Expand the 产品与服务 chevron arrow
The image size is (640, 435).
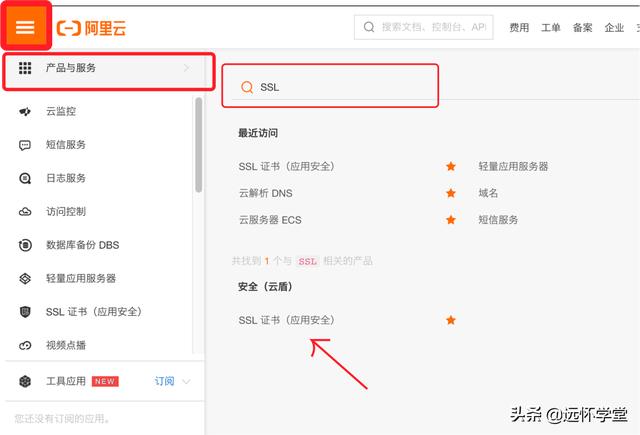pyautogui.click(x=187, y=68)
